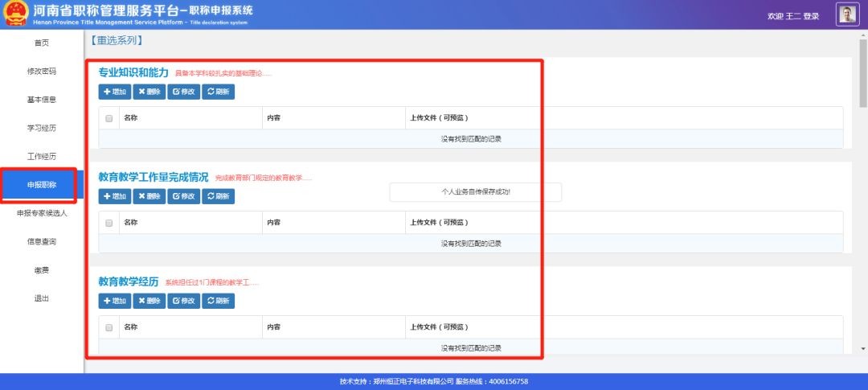Screen dimensions: 868x390
Task: Click the scrollbar up arrow
Action: point(863,35)
